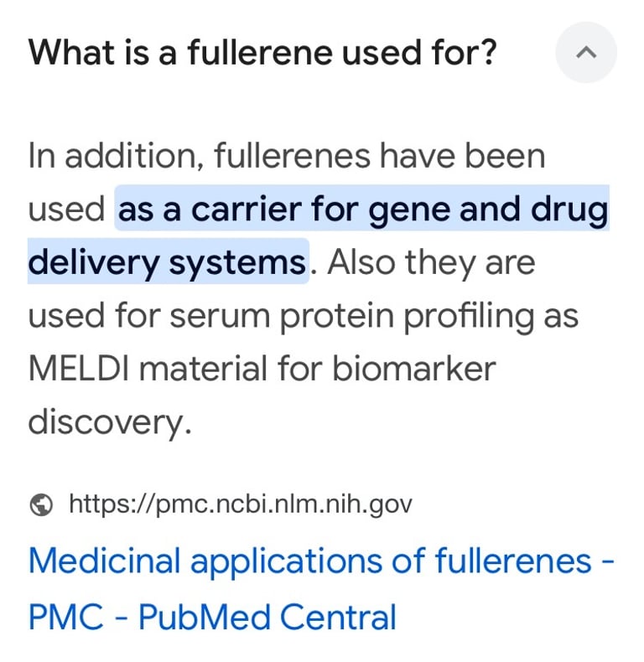
Task: Click the word 'Medicinal' in the blue title
Action: [x=104, y=561]
